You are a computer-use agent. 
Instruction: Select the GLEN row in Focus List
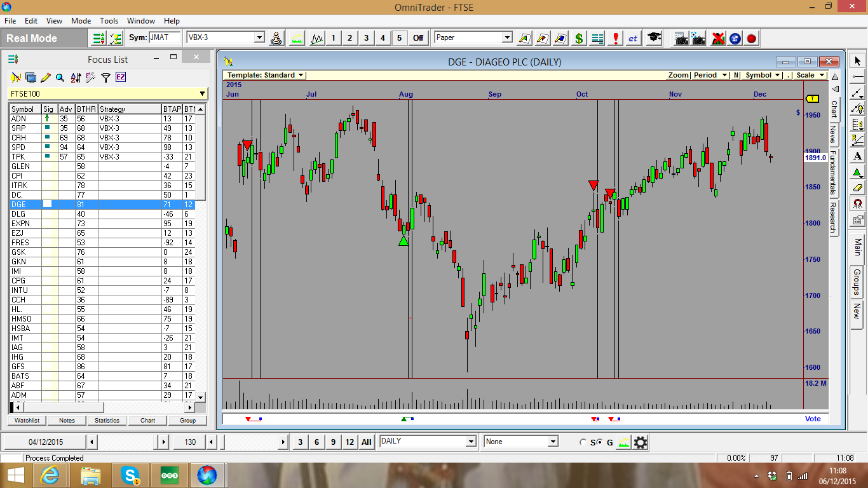[x=102, y=166]
